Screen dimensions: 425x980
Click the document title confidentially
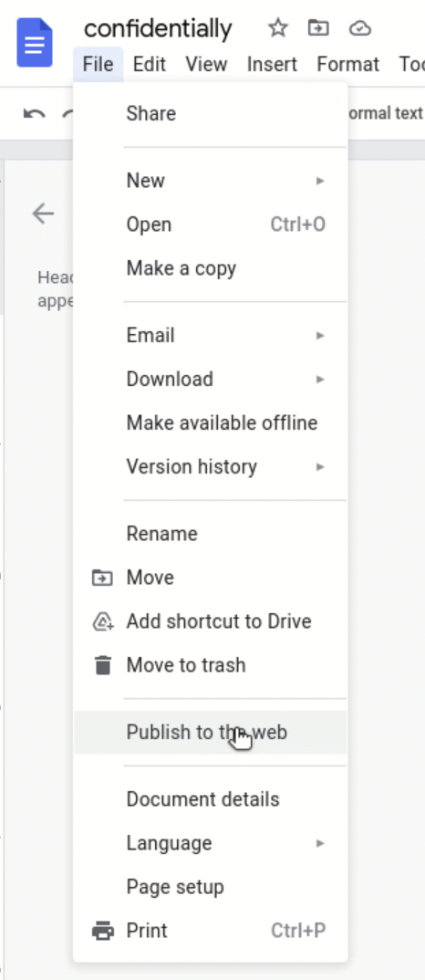158,29
